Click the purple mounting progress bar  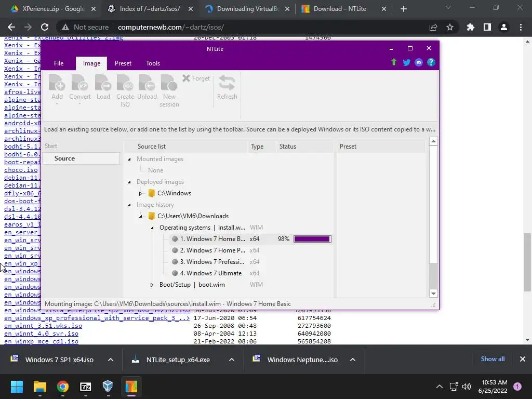pyautogui.click(x=312, y=239)
